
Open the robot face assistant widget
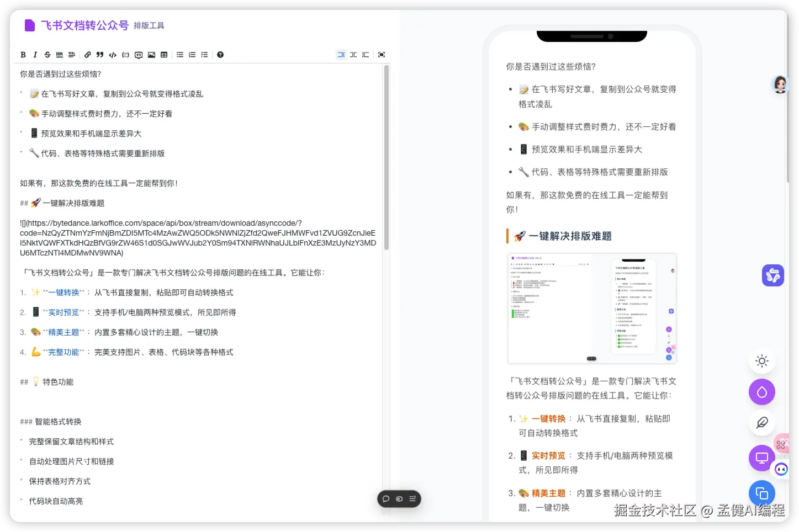coord(781,469)
